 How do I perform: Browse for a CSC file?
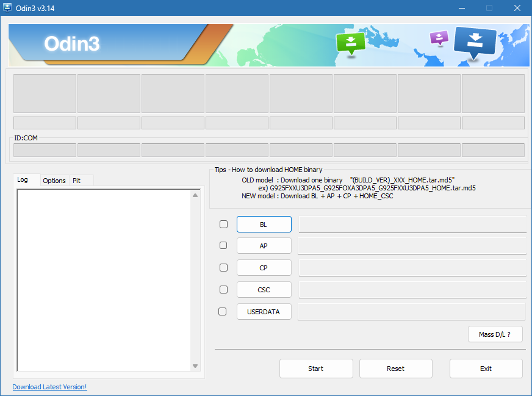coord(264,290)
